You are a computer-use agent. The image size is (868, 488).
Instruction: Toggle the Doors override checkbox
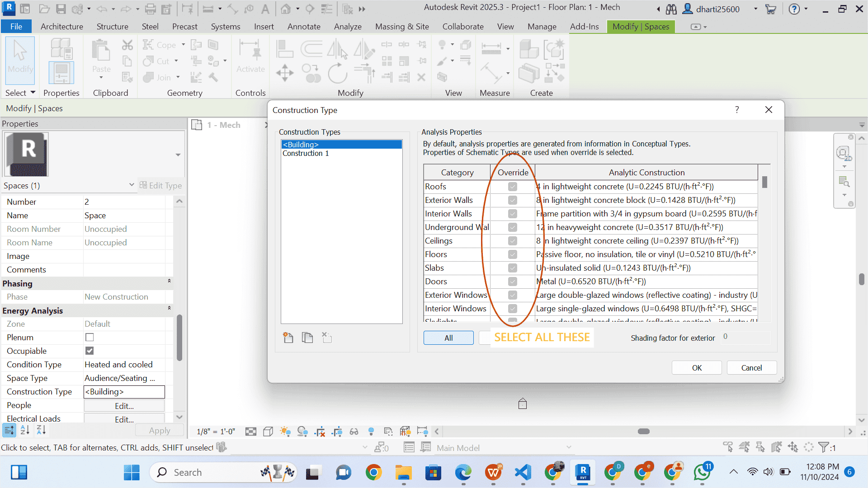click(512, 282)
